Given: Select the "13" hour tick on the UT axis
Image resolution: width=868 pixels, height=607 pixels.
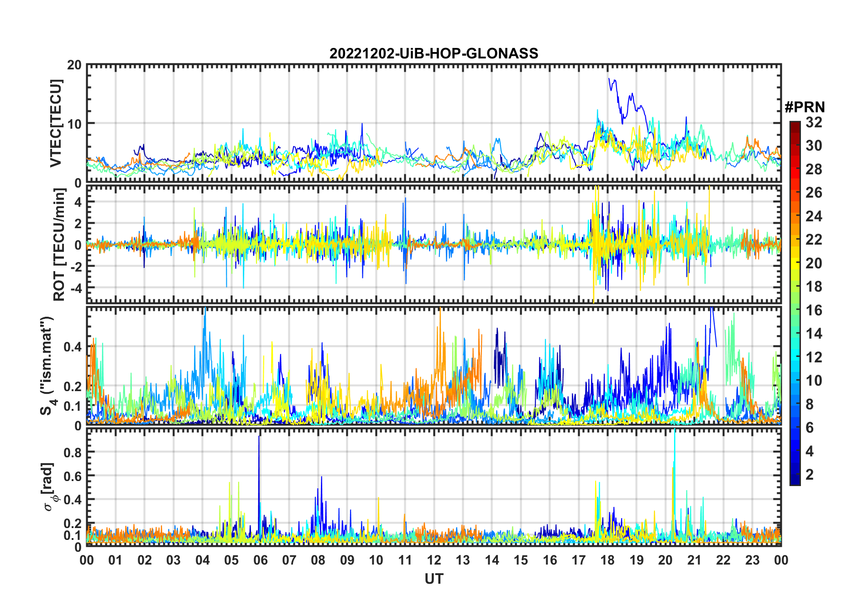Looking at the screenshot, I should (463, 560).
